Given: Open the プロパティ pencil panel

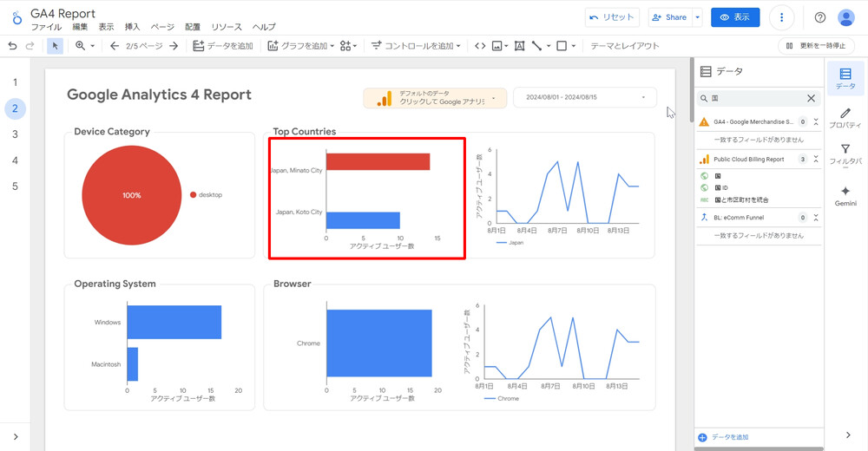Looking at the screenshot, I should click(x=845, y=118).
